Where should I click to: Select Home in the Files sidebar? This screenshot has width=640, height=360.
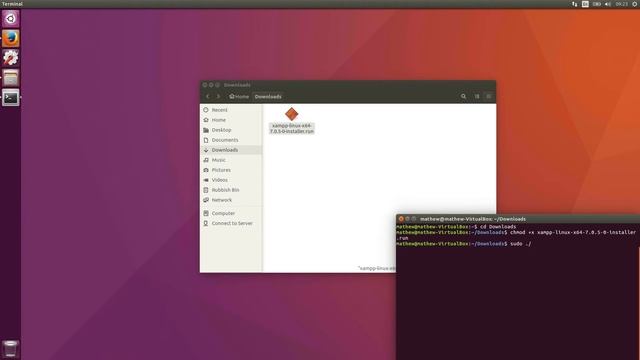(231, 120)
